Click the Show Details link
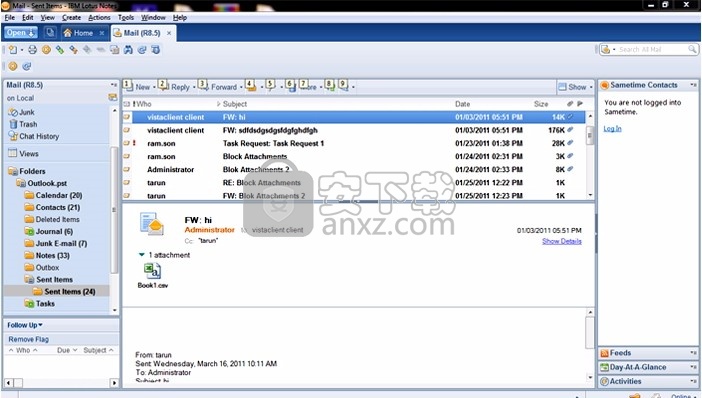 point(561,241)
